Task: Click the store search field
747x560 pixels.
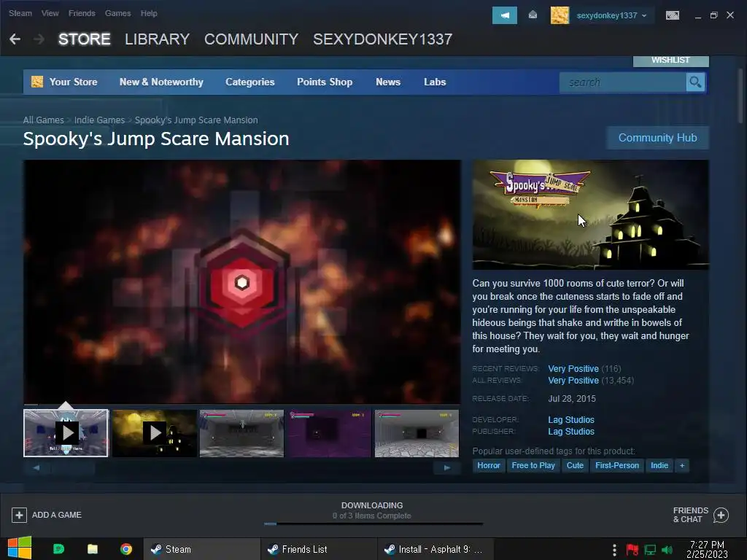Action: pos(623,82)
